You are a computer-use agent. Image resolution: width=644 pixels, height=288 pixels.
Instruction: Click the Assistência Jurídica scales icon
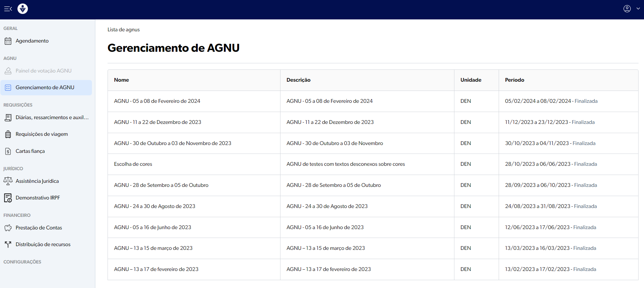click(x=8, y=181)
